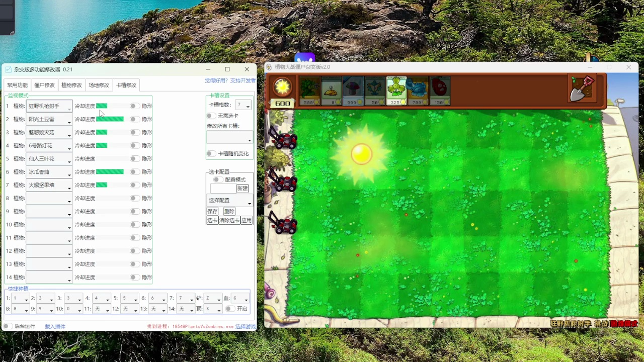Select the 500-sun gatling pea seed card
Viewport: 644px width, 362px height.
pyautogui.click(x=310, y=91)
